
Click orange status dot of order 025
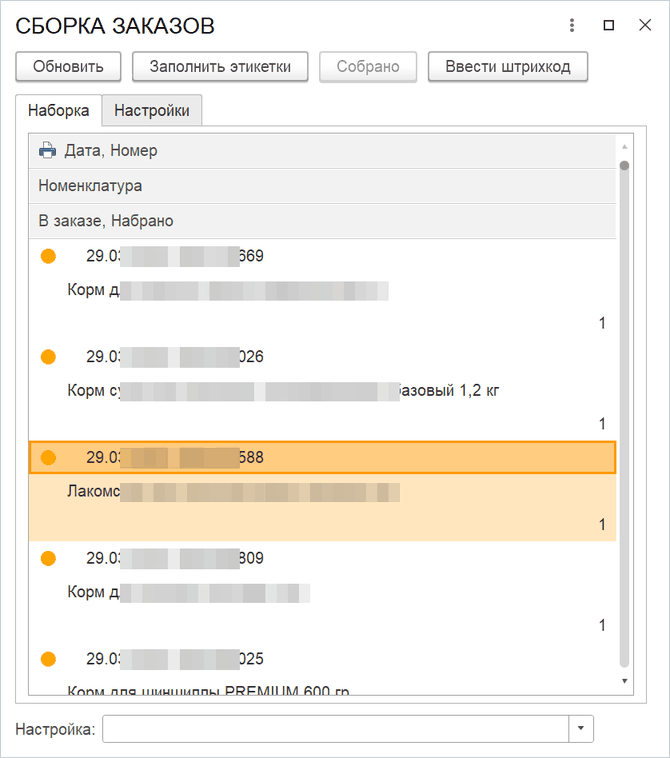coord(48,659)
